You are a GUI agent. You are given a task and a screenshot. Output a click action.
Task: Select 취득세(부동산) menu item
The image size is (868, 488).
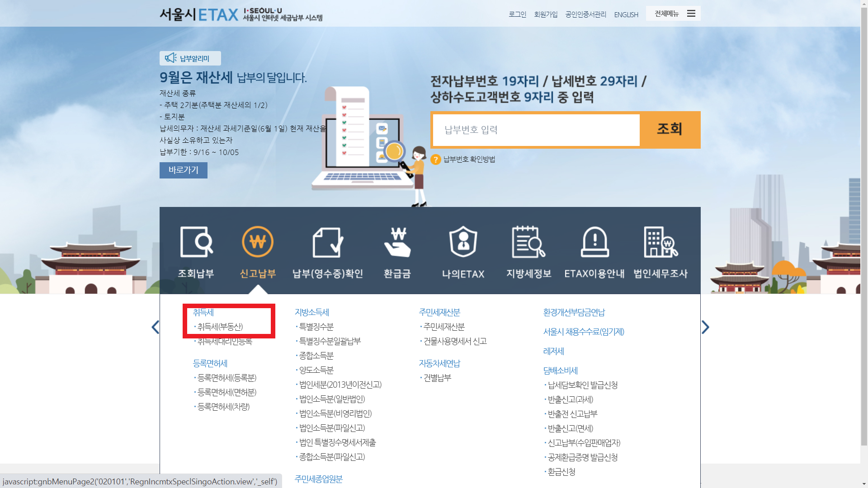click(220, 327)
